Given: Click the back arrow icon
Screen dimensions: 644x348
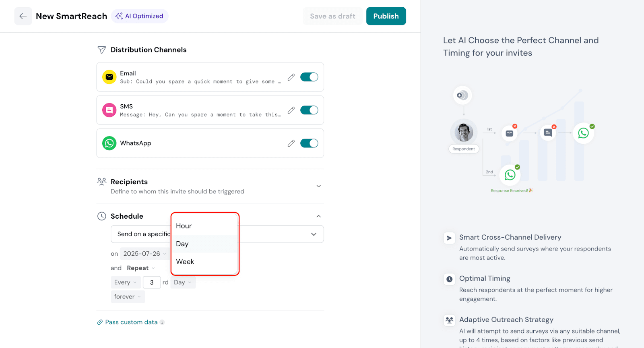Looking at the screenshot, I should coord(23,16).
